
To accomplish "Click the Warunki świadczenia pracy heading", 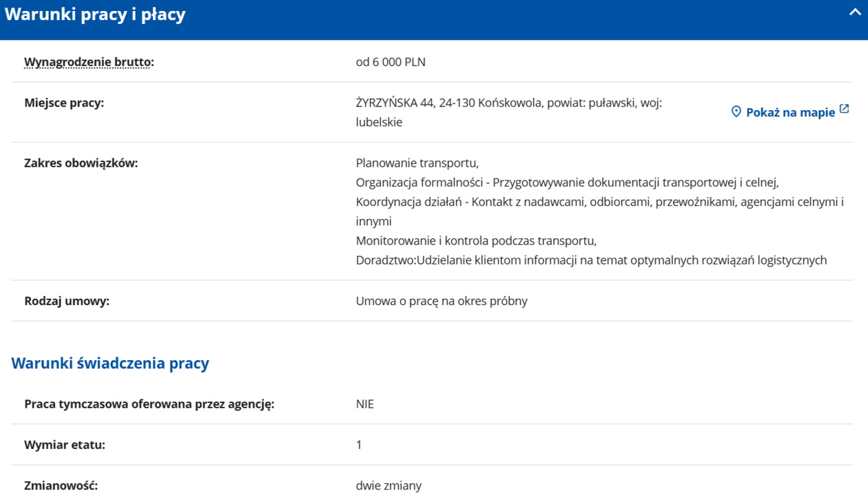I will 110,363.
